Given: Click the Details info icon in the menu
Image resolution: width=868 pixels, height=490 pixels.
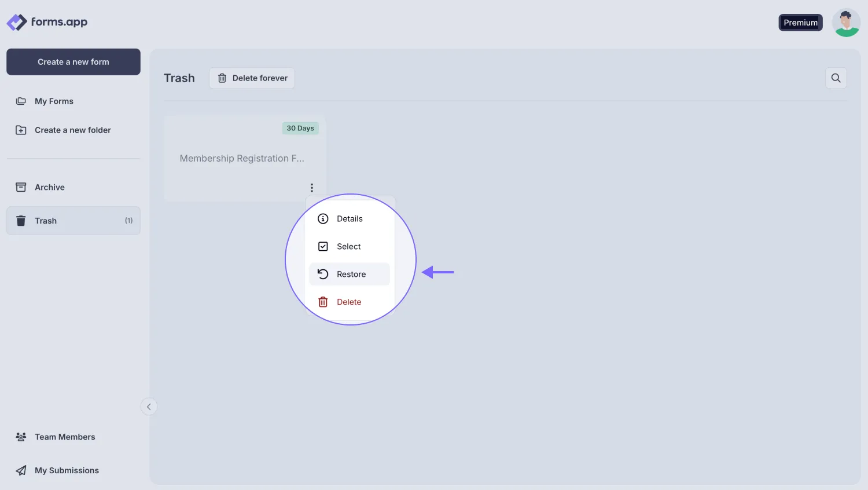Looking at the screenshot, I should [323, 218].
